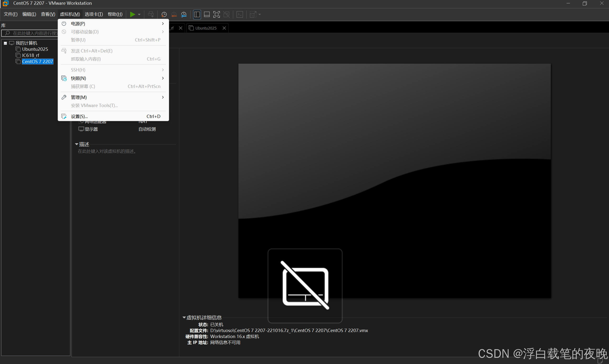Click the library search input field
The image size is (609, 364).
pyautogui.click(x=34, y=33)
